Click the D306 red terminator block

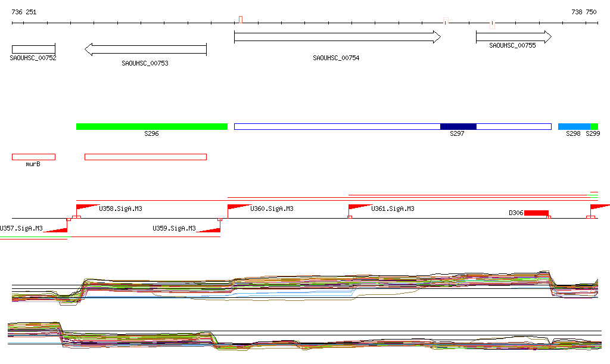(536, 213)
